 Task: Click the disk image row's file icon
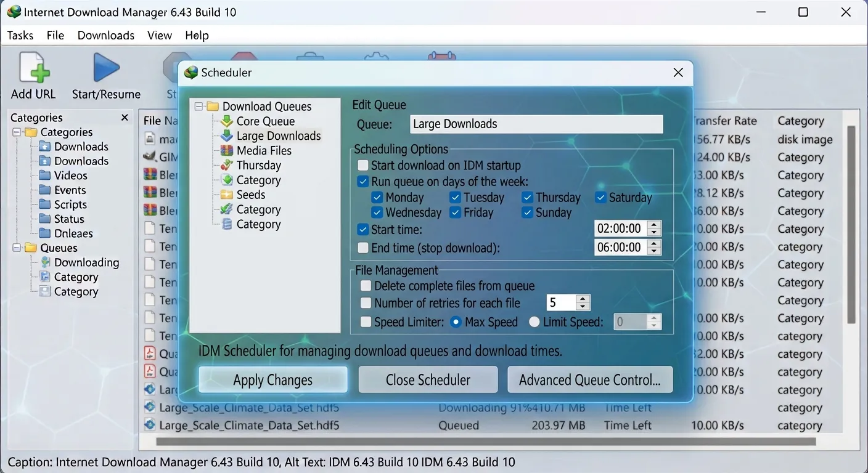150,139
